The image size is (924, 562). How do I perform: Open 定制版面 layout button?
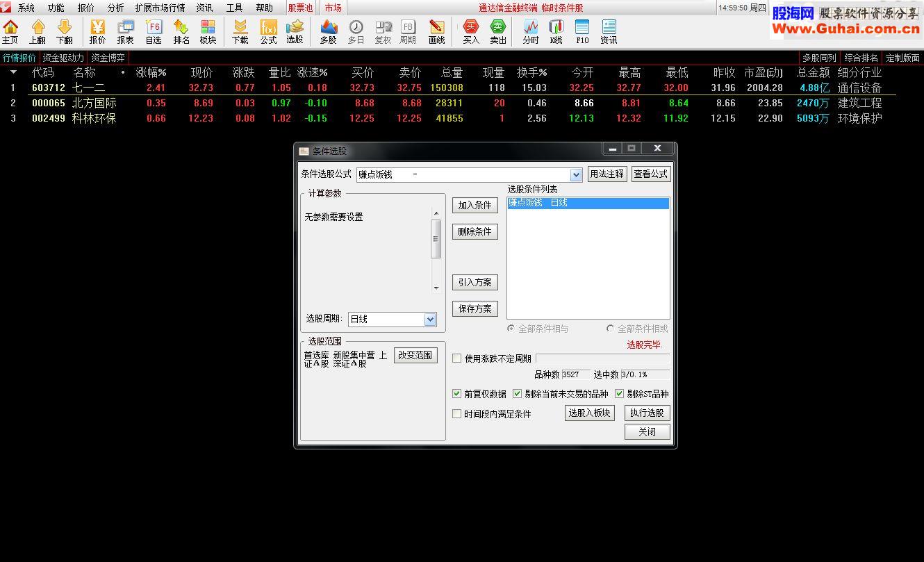tap(902, 58)
